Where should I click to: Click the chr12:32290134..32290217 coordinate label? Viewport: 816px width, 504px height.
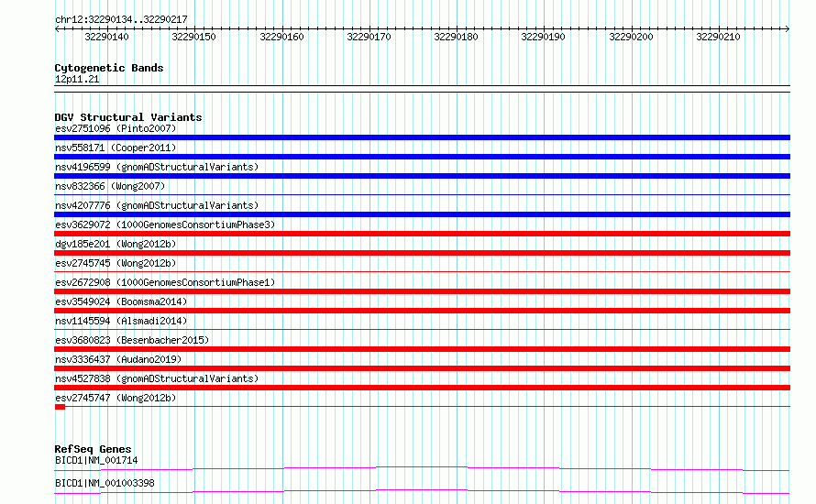121,20
